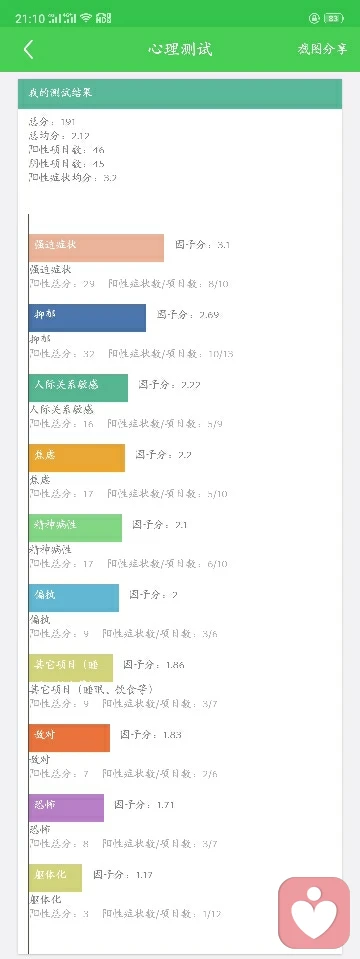
Task: Tap the WiFi status bar icon
Action: [86, 18]
